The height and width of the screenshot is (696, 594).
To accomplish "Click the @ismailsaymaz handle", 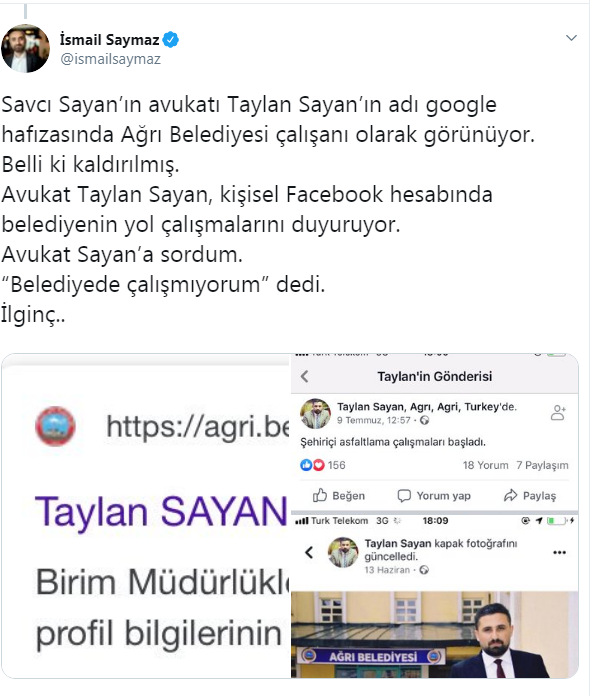I will [110, 59].
